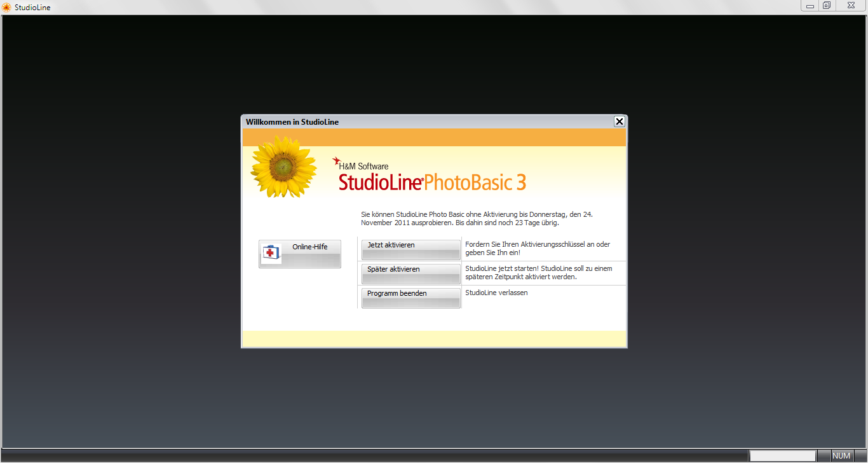The height and width of the screenshot is (463, 868).
Task: Close the StudioLine application window
Action: (x=849, y=6)
